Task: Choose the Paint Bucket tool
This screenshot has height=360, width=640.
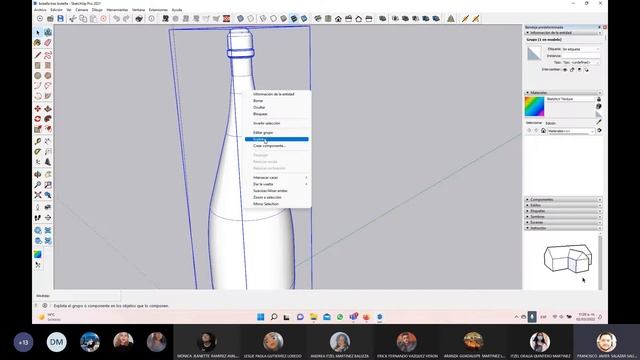Action: click(x=38, y=42)
